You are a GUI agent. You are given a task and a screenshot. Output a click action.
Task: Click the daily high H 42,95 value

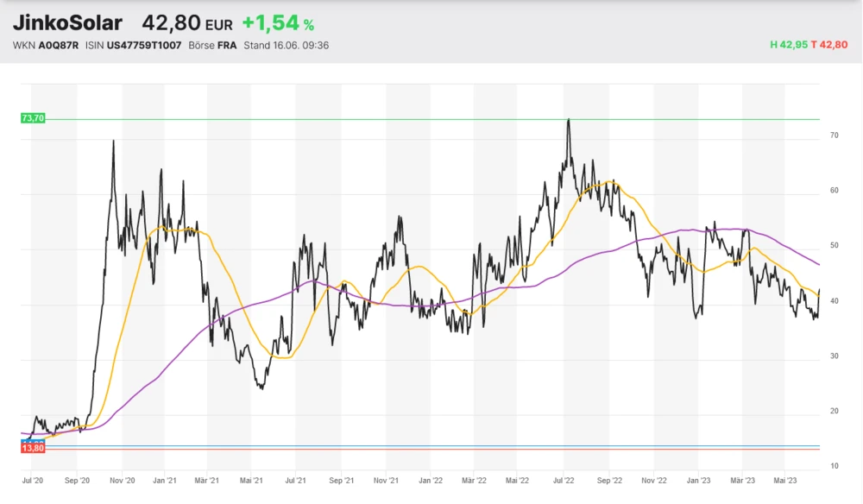point(789,45)
